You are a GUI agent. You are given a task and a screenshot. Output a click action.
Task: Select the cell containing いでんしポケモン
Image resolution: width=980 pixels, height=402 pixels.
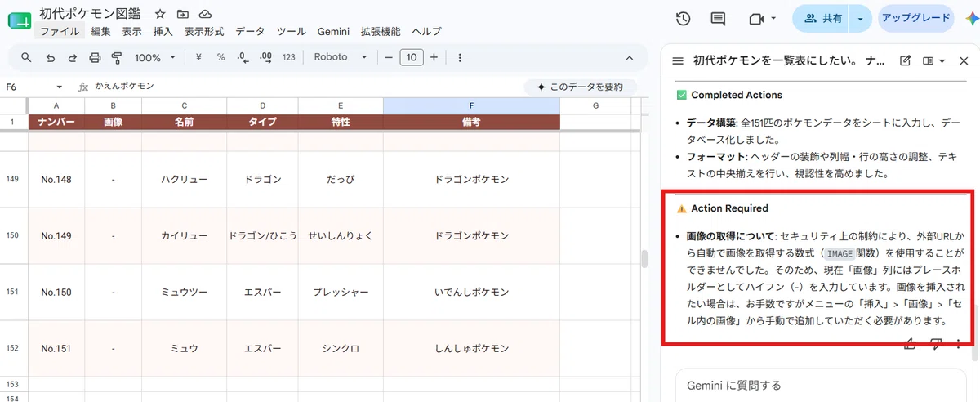click(471, 292)
